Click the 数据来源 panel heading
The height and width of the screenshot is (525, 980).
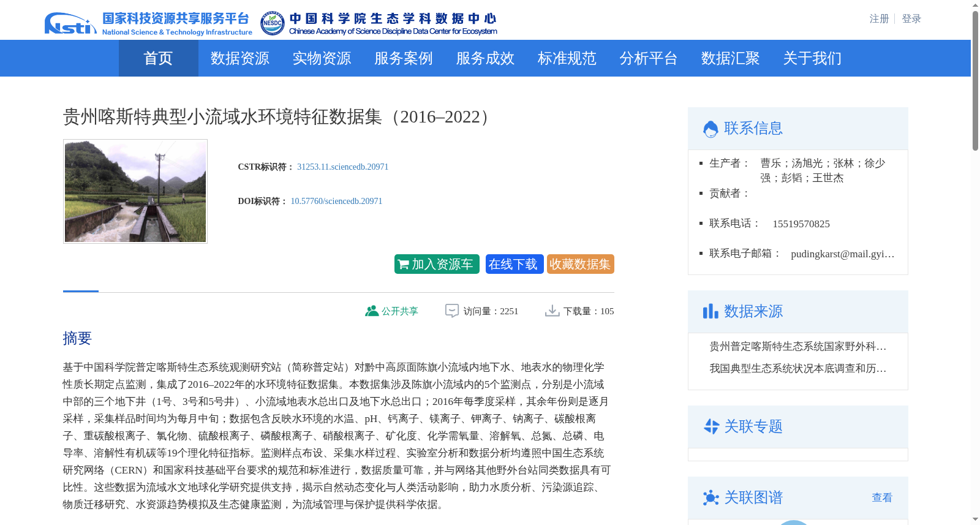tap(753, 311)
